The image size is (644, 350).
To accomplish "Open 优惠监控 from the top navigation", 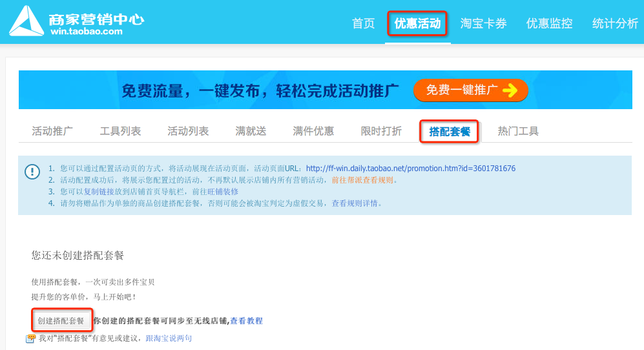I will 549,24.
